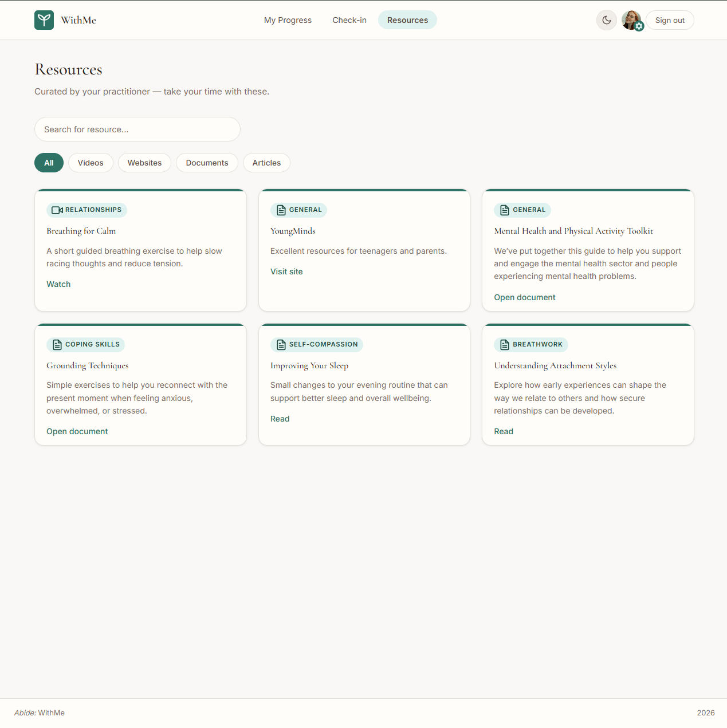Select the All filter pill
This screenshot has width=727, height=728.
click(49, 163)
